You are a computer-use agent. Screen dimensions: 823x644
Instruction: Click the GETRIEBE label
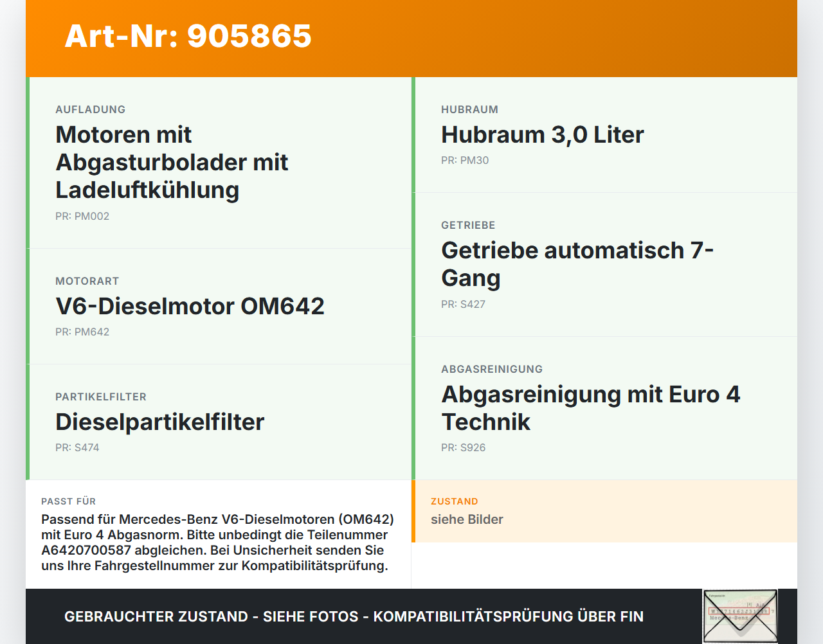point(468,225)
